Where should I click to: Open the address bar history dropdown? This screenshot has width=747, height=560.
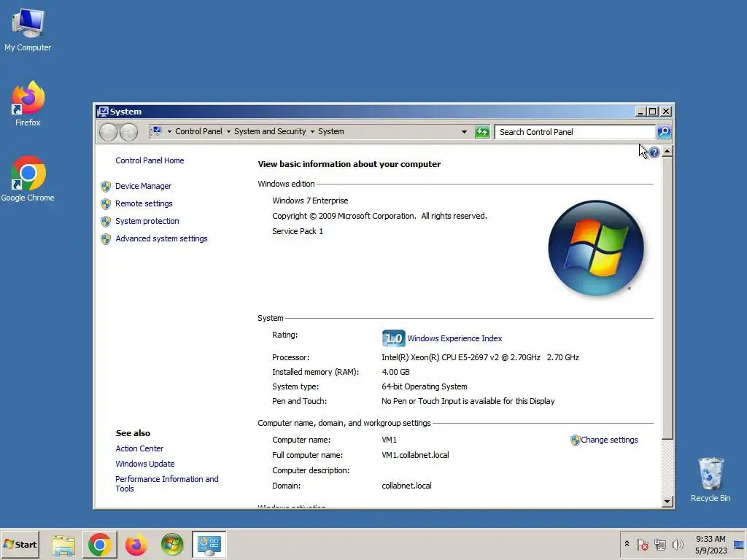click(464, 132)
